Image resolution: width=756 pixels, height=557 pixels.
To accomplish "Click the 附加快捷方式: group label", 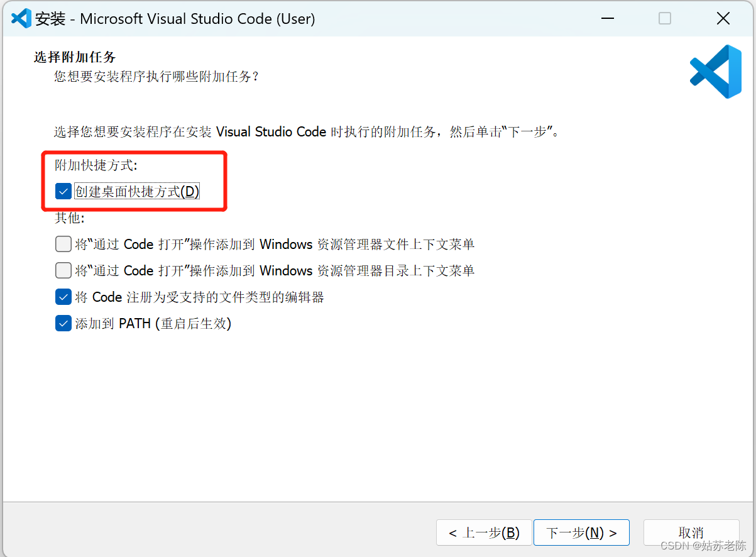I will coord(96,165).
